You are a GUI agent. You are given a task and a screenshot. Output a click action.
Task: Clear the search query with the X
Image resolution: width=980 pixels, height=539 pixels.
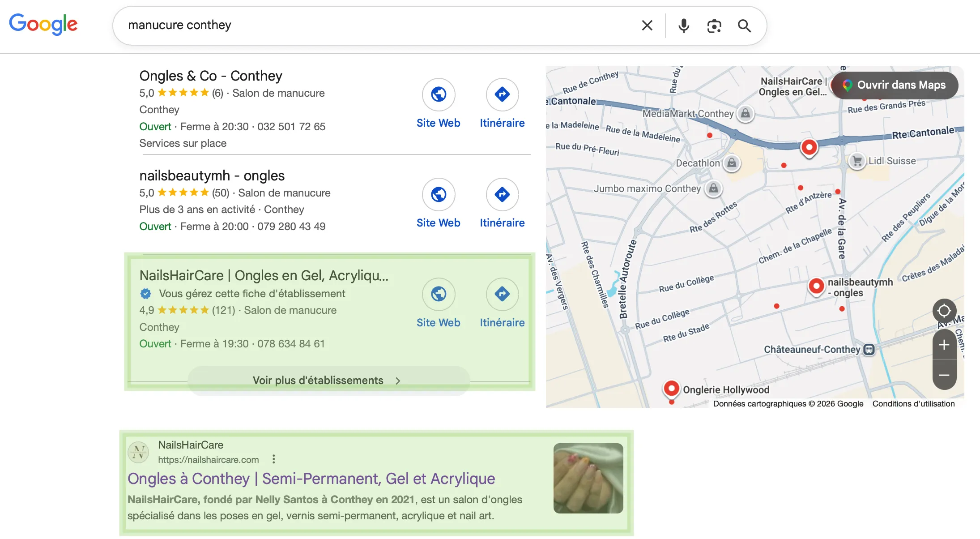646,26
